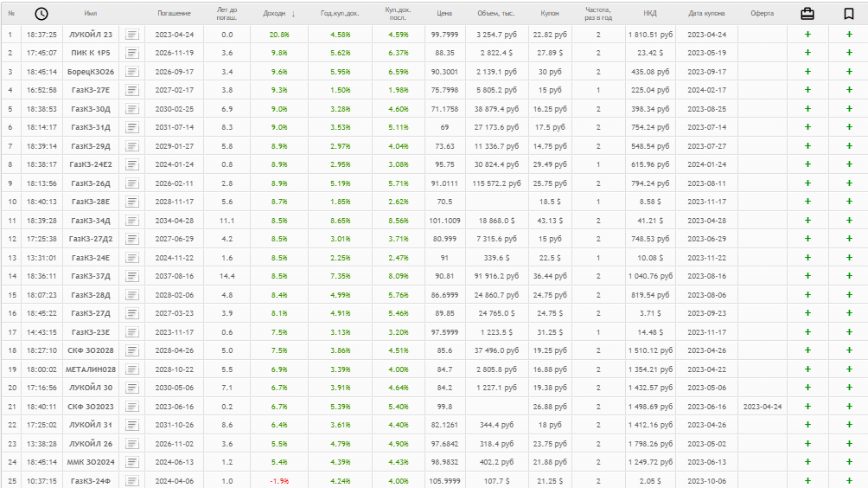Bookmark ГазК3-24Е with plus icon
Viewport: 868px width, 488px height.
coord(849,258)
